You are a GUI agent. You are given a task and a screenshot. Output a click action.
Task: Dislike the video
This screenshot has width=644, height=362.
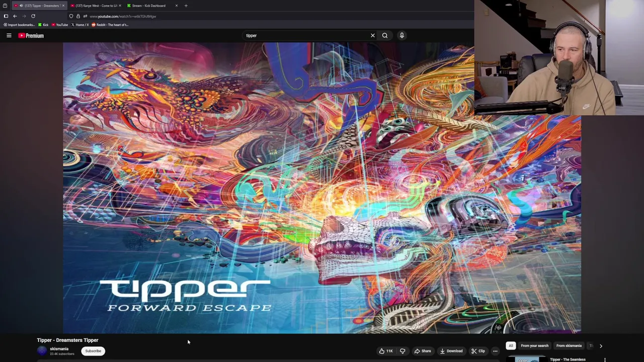(x=403, y=351)
